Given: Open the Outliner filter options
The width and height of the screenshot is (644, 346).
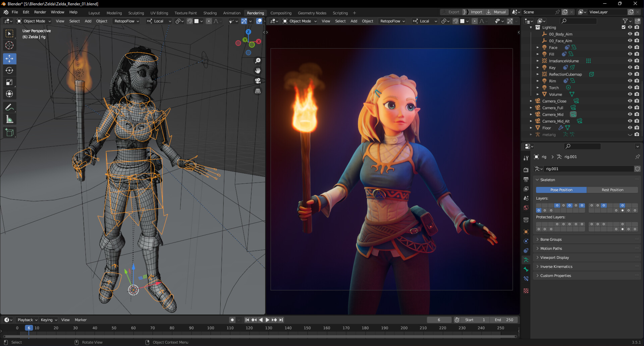Looking at the screenshot, I should (x=625, y=21).
